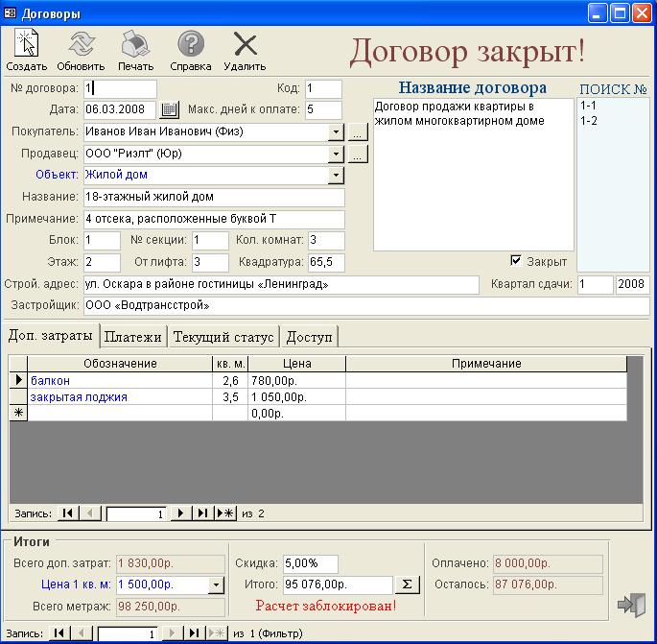Minimize the Договоры window
The image size is (657, 644).
pos(598,13)
